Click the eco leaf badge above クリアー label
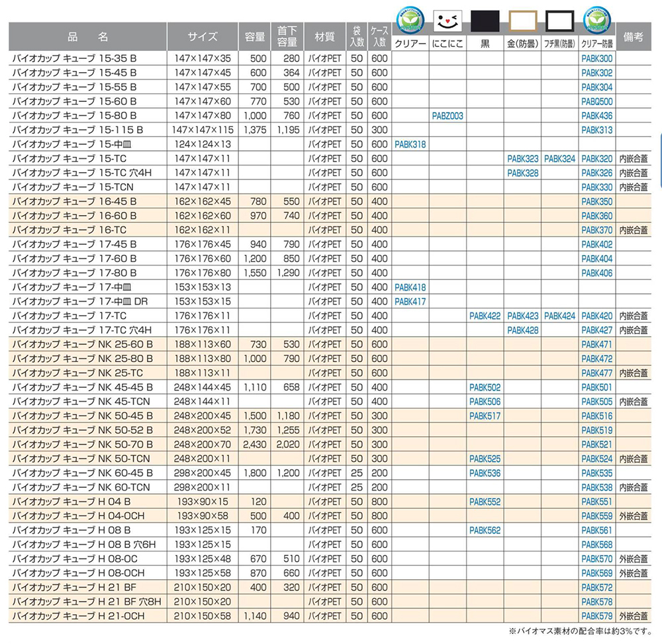The height and width of the screenshot is (644, 662). click(x=410, y=21)
